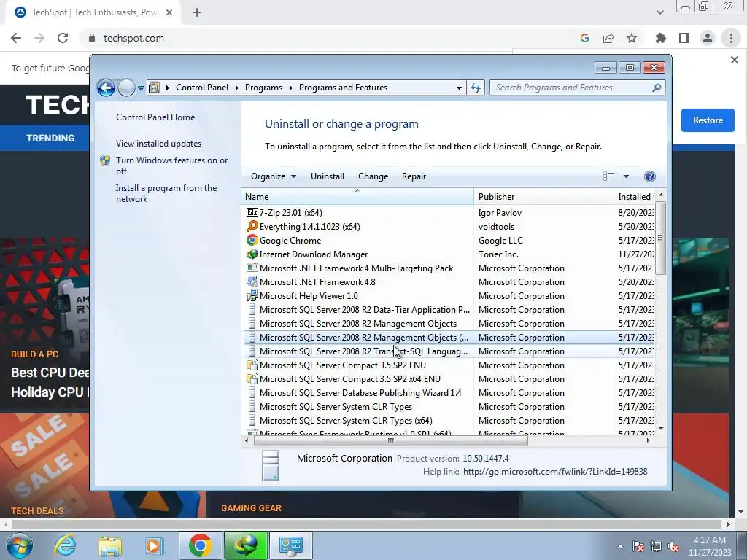The width and height of the screenshot is (747, 560).
Task: Select the Internet Download Manager icon in list
Action: click(252, 254)
